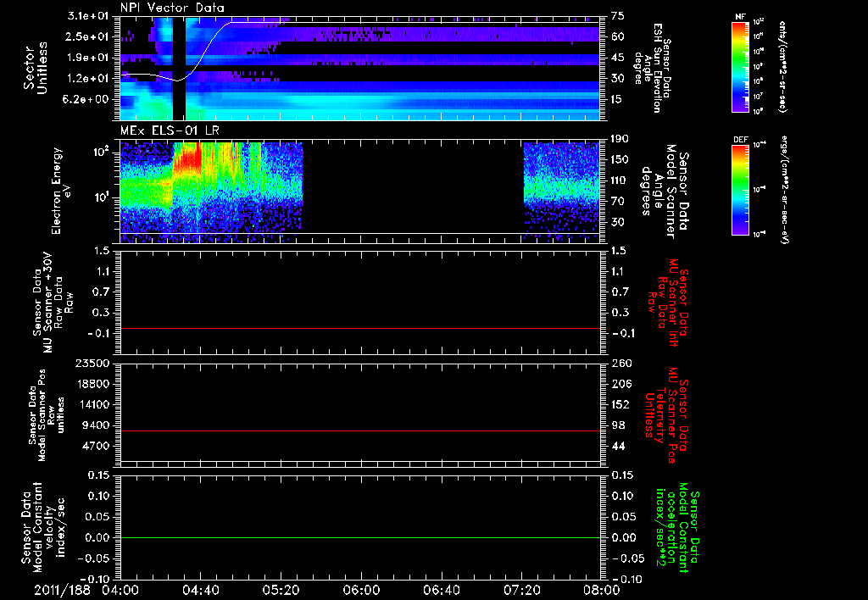Click the DEF color bar legend
Image resolution: width=868 pixels, height=600 pixels.
click(741, 190)
